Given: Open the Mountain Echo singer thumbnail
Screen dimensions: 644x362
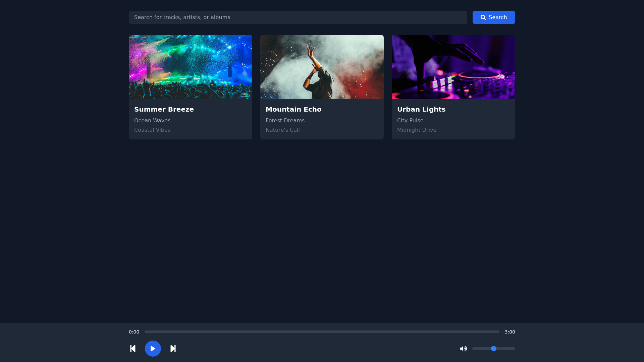Looking at the screenshot, I should pos(322,67).
